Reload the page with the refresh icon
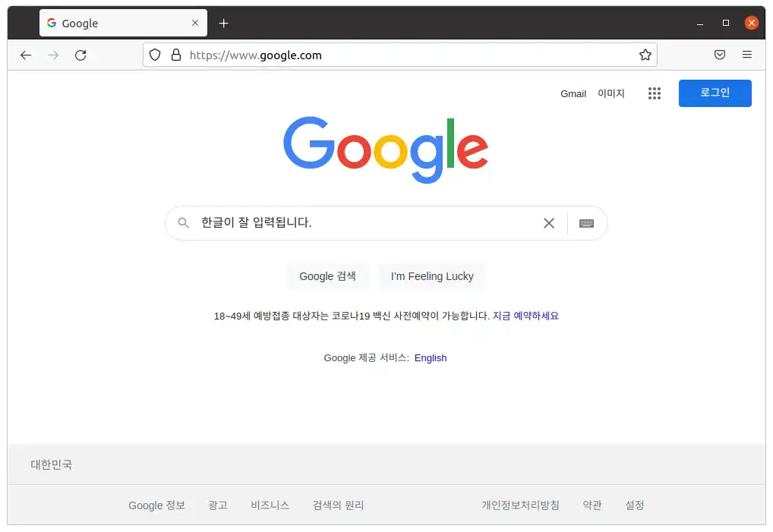This screenshot has width=773, height=532. (x=80, y=55)
